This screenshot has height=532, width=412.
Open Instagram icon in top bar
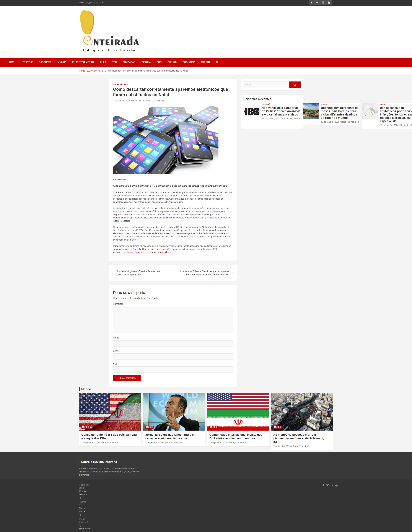[323, 3]
